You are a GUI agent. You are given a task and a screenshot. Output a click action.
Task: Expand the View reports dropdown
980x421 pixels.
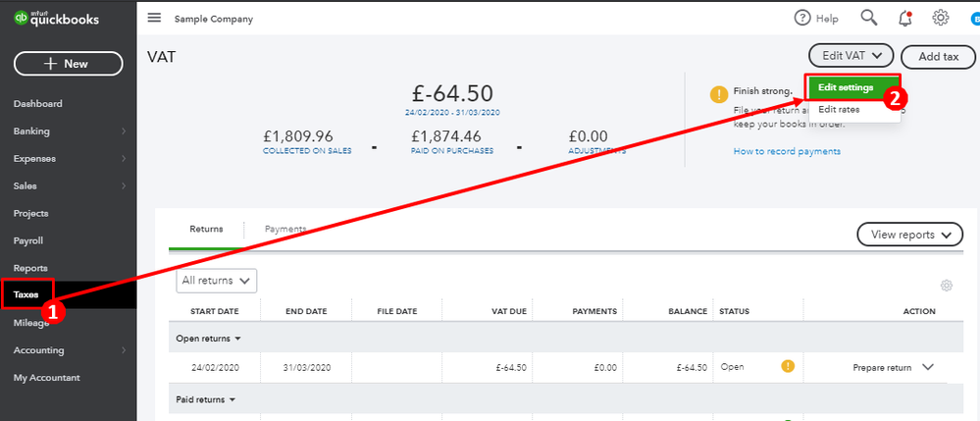909,235
